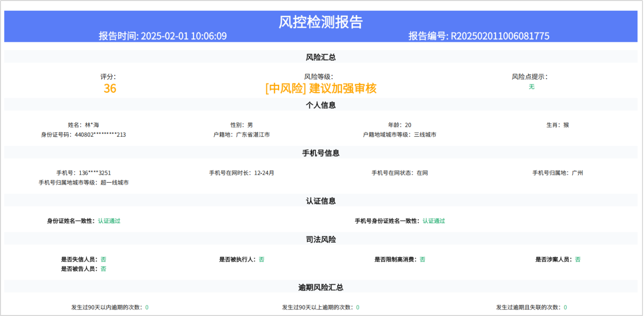Click the 否 beside 是否限制高消费

(x=422, y=259)
